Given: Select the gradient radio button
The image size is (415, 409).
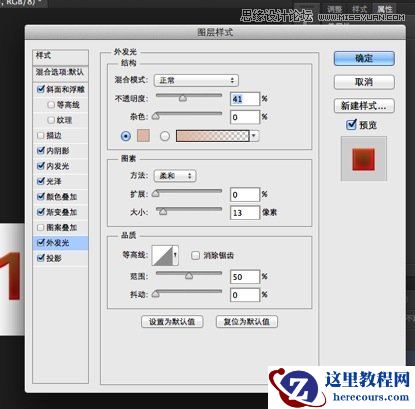Looking at the screenshot, I should click(x=165, y=136).
